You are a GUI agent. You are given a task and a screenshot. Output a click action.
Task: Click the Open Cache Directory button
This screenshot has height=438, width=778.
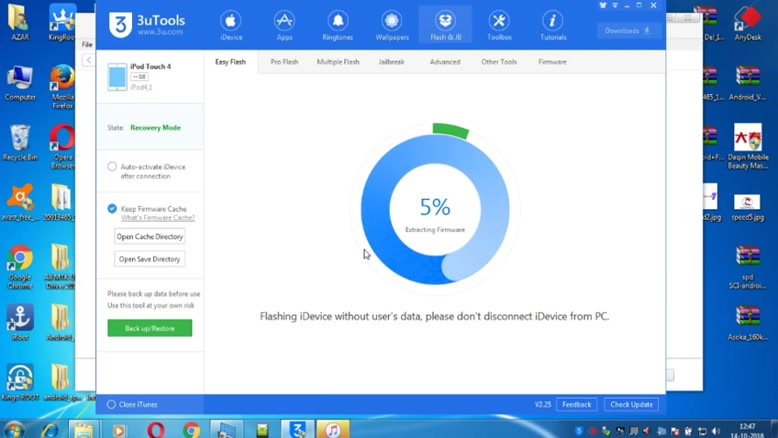click(x=150, y=237)
